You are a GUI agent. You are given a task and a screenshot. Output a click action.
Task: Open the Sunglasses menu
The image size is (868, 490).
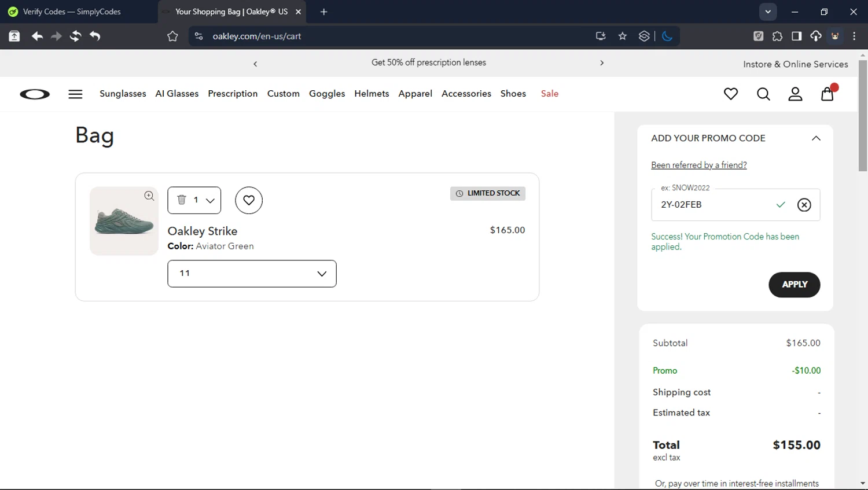(x=123, y=94)
